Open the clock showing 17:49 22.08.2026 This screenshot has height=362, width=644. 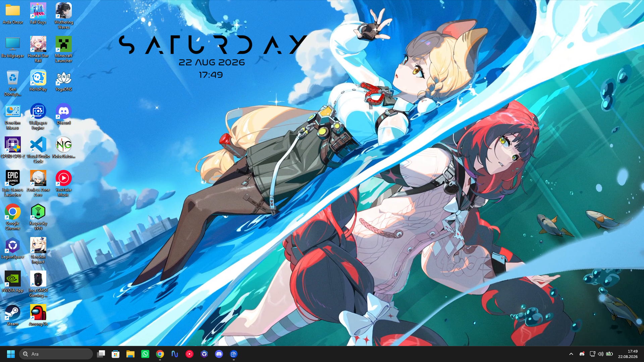click(x=628, y=354)
